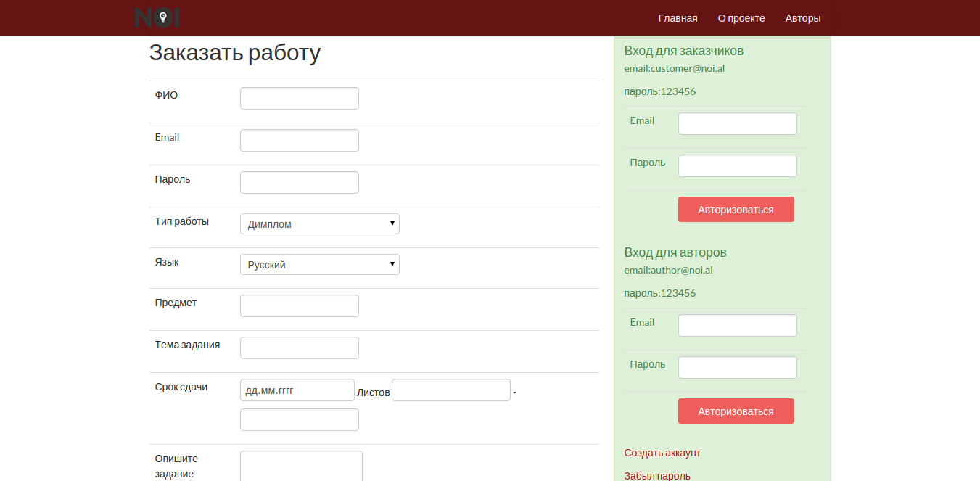Click пароль:123456 text under customer email
Screen dimensions: 980x481
[x=660, y=91]
